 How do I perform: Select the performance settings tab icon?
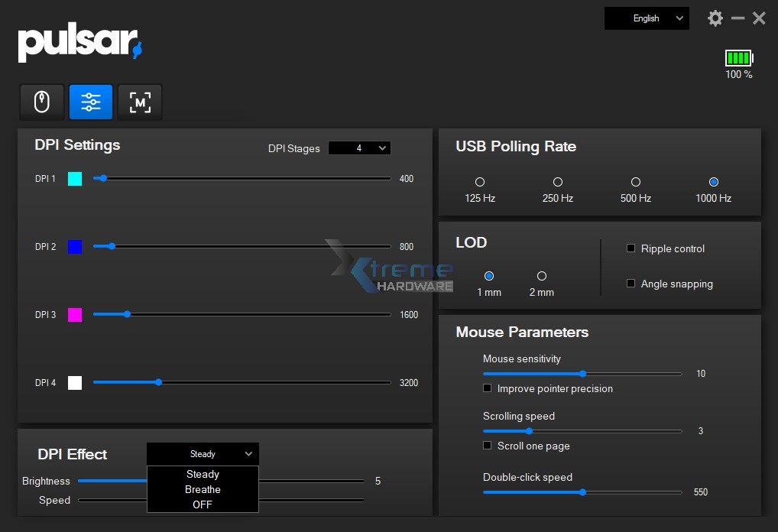point(91,101)
